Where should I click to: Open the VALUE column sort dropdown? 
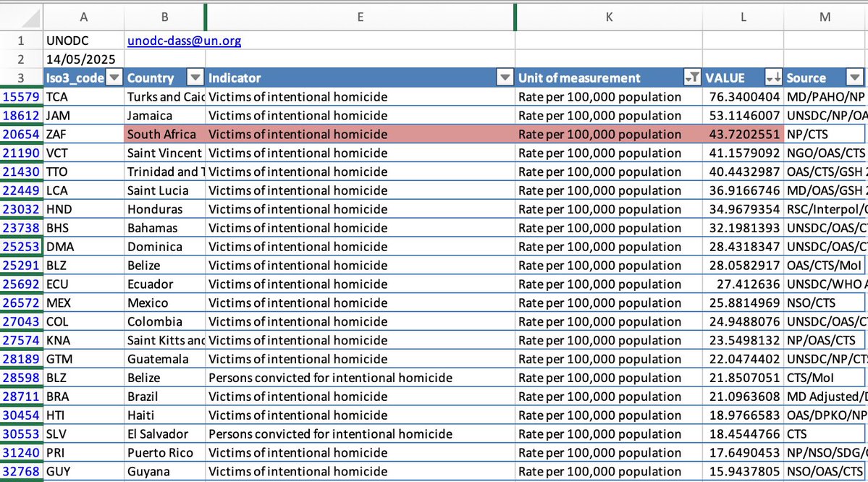tap(772, 78)
